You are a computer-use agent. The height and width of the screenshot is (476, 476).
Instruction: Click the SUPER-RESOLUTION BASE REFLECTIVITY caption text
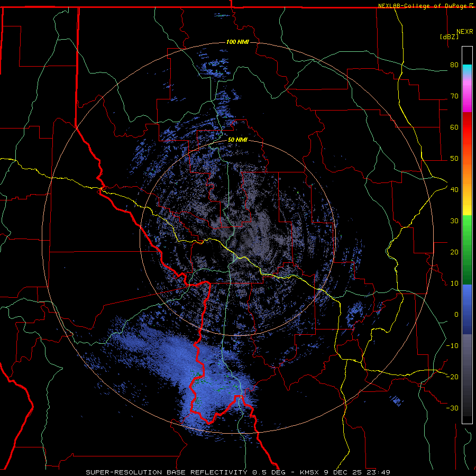167,472
